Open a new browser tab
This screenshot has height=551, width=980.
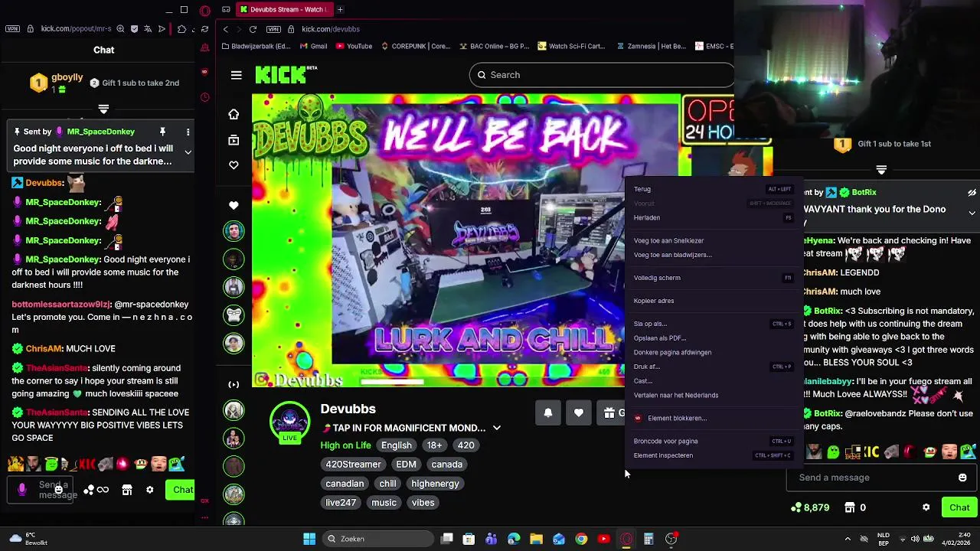tap(340, 10)
